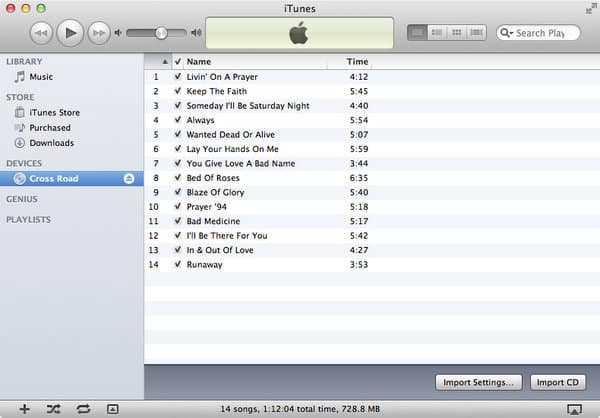Click the volume slider knob
The image size is (600, 418).
click(x=161, y=33)
